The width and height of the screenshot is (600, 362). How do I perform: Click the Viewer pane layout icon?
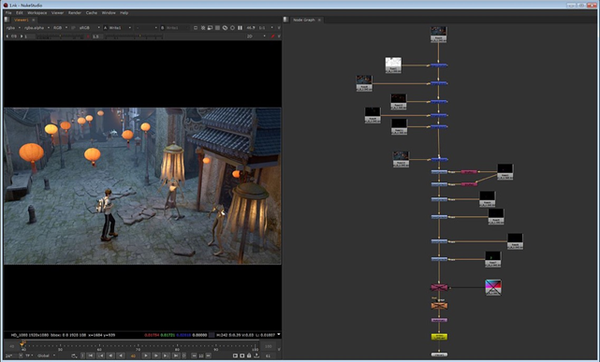[x=7, y=20]
